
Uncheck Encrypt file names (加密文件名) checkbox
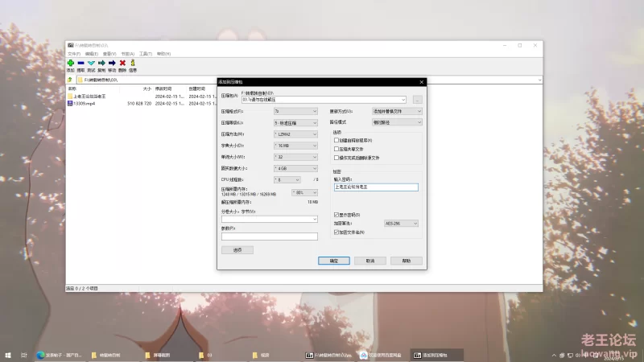336,232
